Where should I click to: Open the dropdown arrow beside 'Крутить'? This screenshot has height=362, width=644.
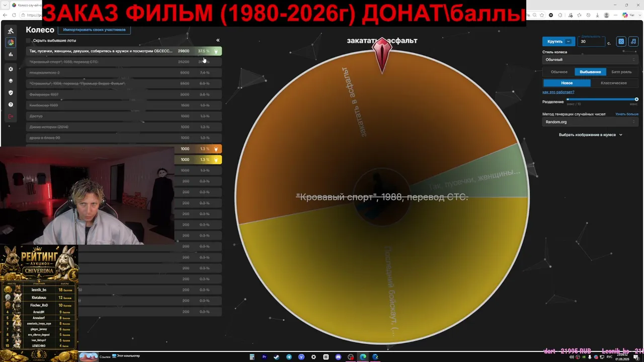[569, 42]
